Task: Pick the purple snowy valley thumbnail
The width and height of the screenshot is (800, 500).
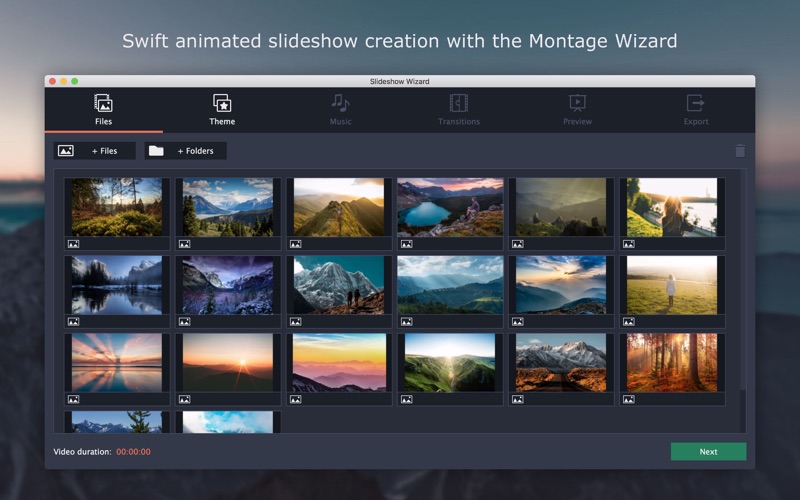Action: click(228, 285)
